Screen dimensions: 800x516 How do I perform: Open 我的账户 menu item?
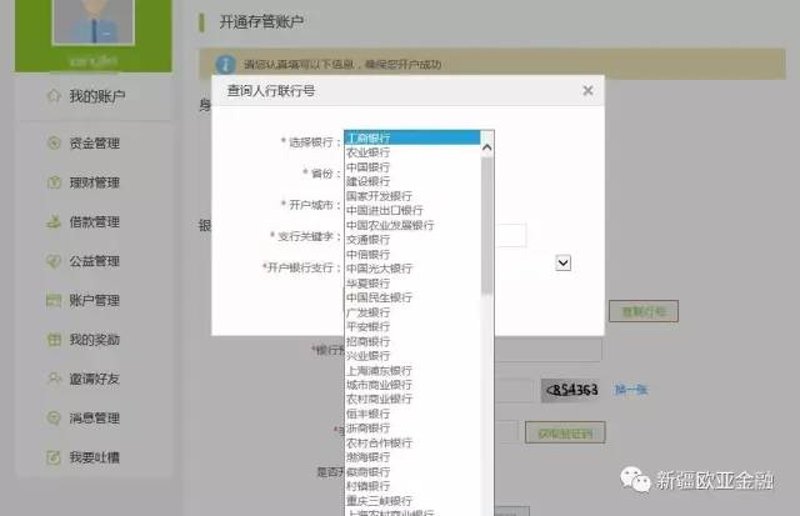[97, 96]
